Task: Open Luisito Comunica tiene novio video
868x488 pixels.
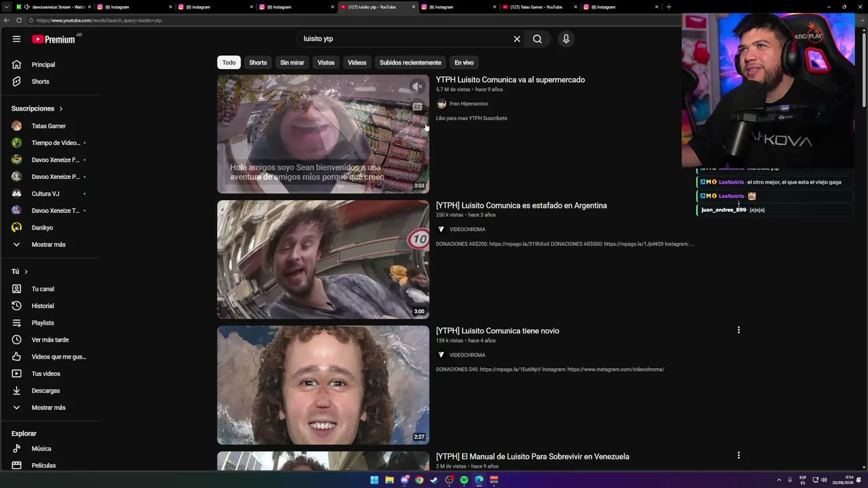Action: point(498,331)
